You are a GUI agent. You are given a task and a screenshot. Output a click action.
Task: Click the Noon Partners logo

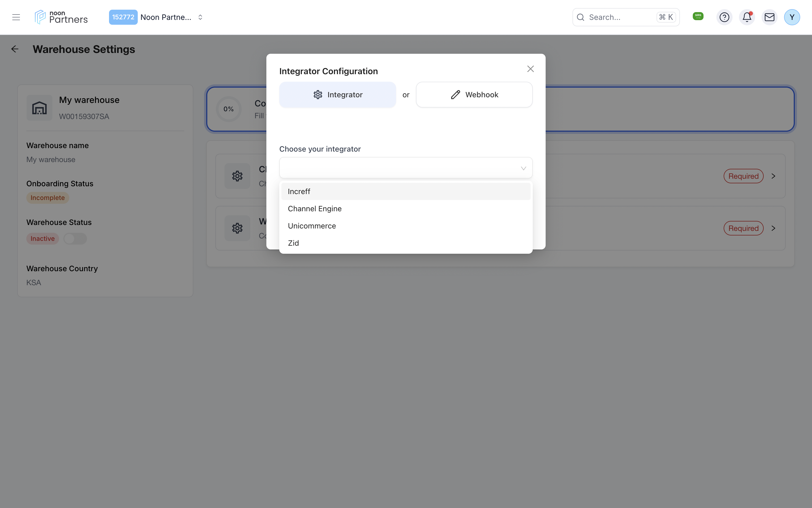pos(61,17)
